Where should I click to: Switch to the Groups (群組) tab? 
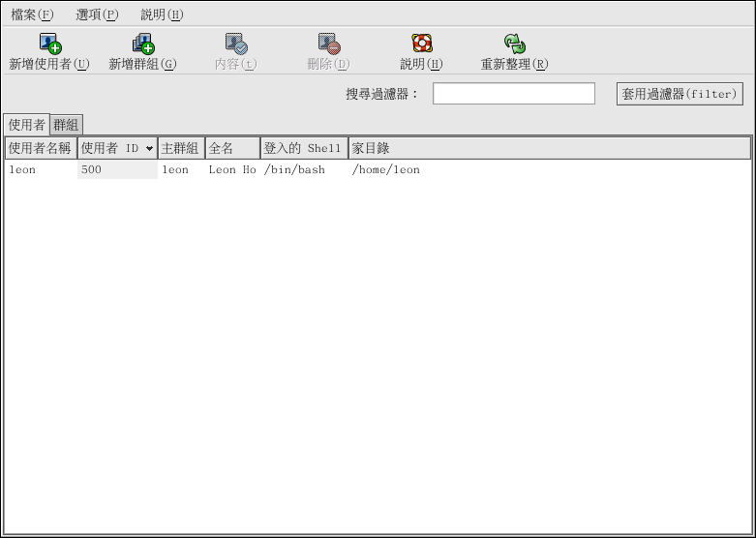pos(67,125)
